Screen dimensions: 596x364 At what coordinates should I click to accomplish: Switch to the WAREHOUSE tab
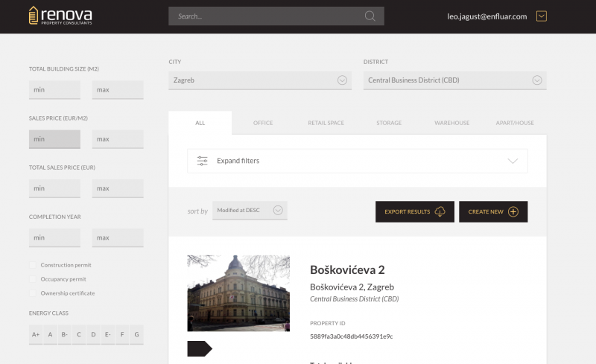coord(452,123)
